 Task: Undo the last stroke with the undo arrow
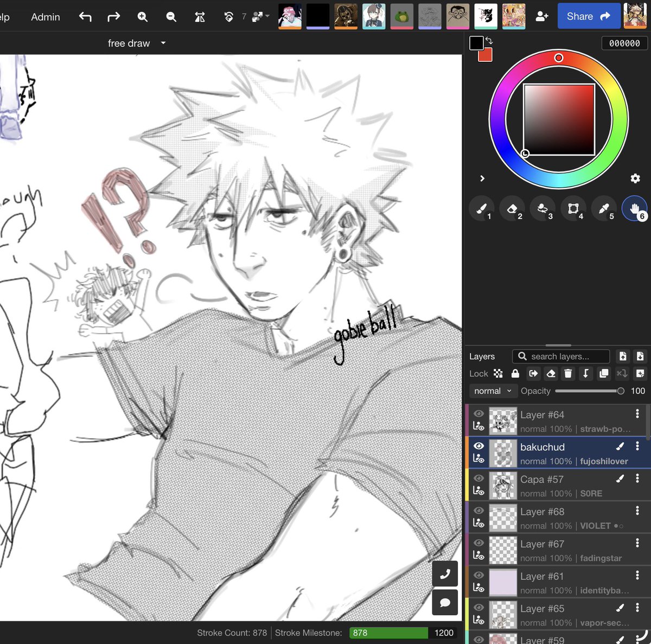pos(85,17)
